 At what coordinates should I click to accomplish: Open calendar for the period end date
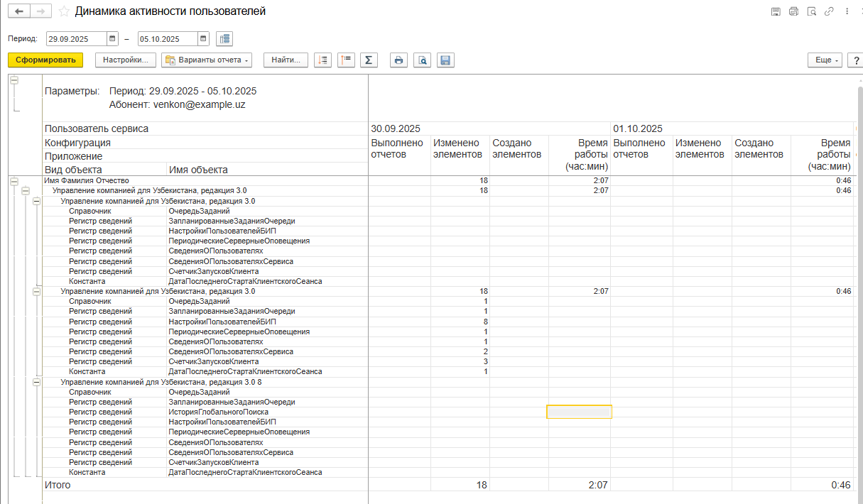pos(203,39)
